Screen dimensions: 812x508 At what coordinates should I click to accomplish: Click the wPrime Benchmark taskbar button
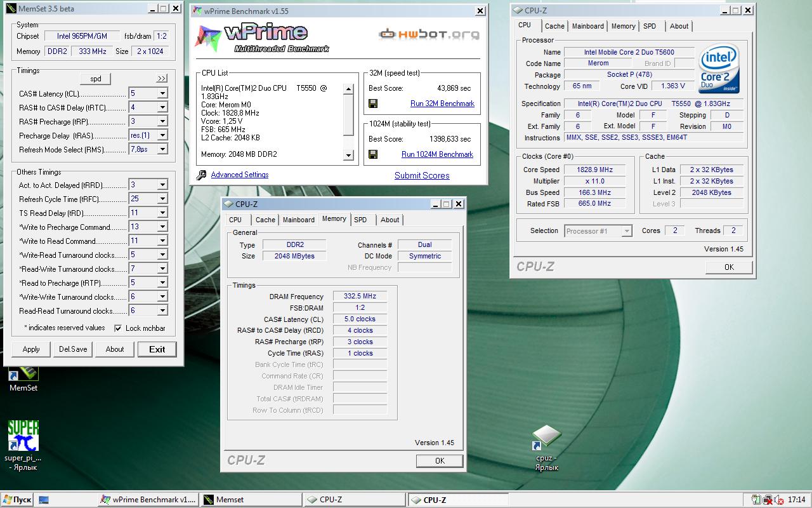148,500
